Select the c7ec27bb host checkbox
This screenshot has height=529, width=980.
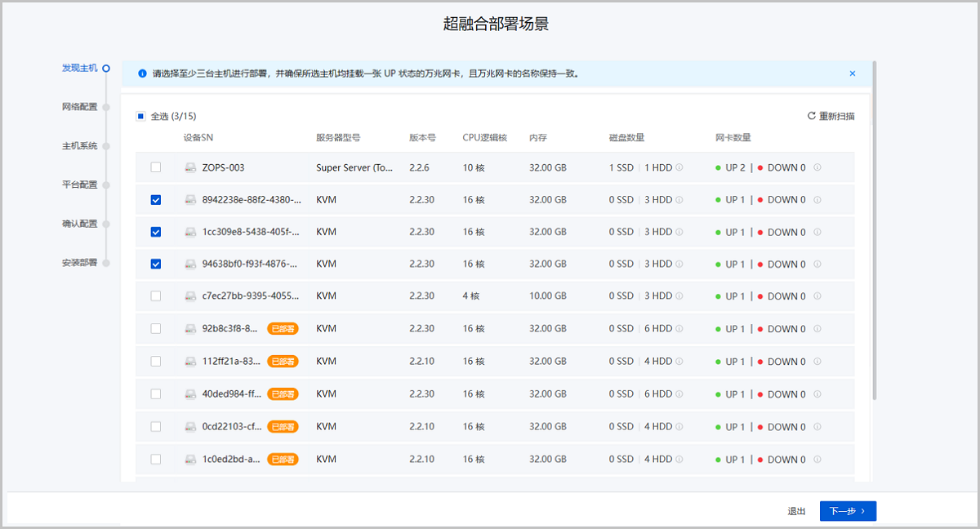[156, 296]
